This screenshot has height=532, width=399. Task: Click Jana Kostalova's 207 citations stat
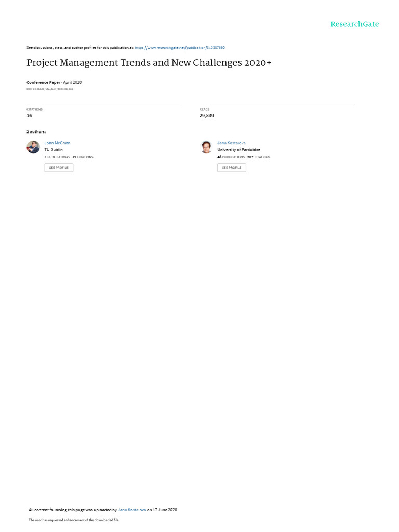(x=259, y=157)
